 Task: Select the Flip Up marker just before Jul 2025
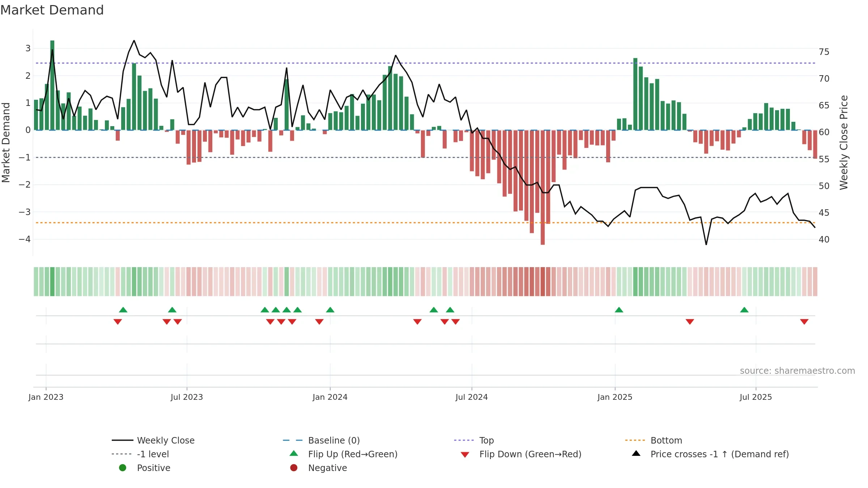click(x=744, y=310)
